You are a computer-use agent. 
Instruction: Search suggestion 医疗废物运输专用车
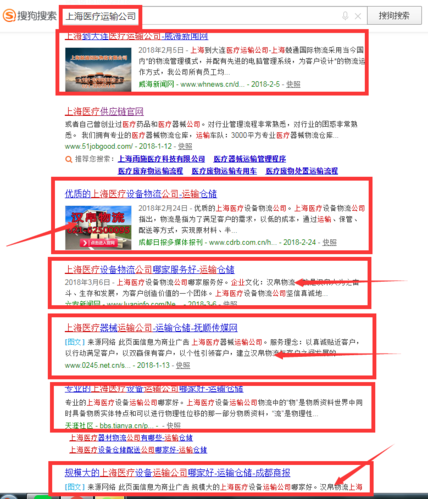tap(224, 171)
